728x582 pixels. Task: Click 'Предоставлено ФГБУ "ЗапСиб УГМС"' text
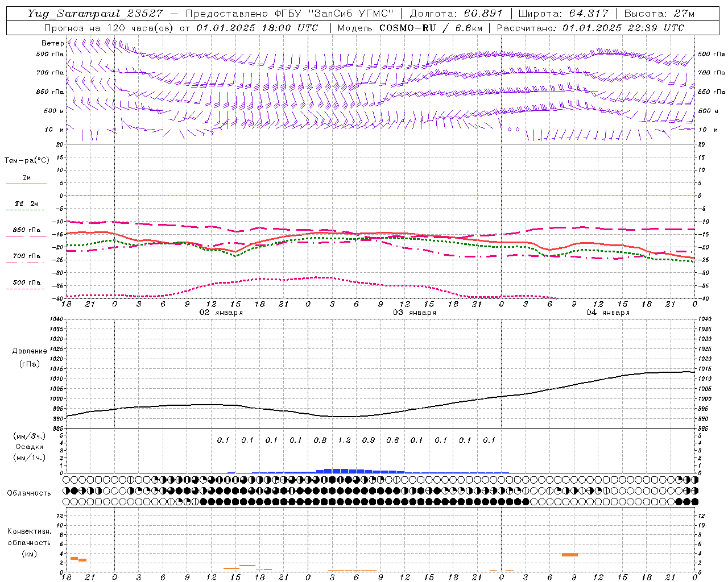click(x=289, y=14)
